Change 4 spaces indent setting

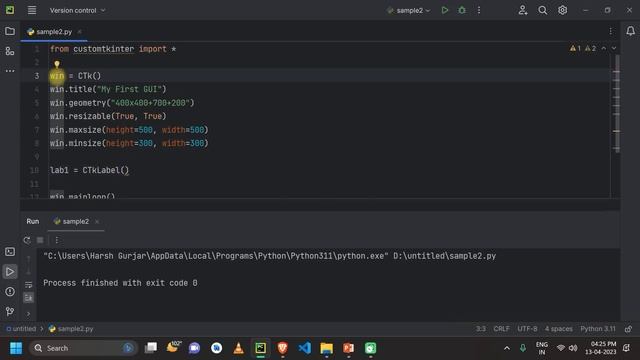coord(558,329)
